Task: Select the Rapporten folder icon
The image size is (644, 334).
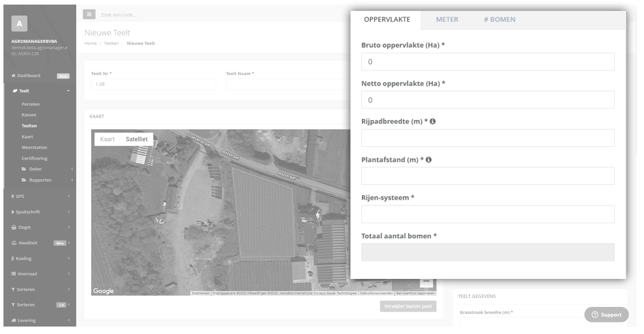Action: [24, 180]
